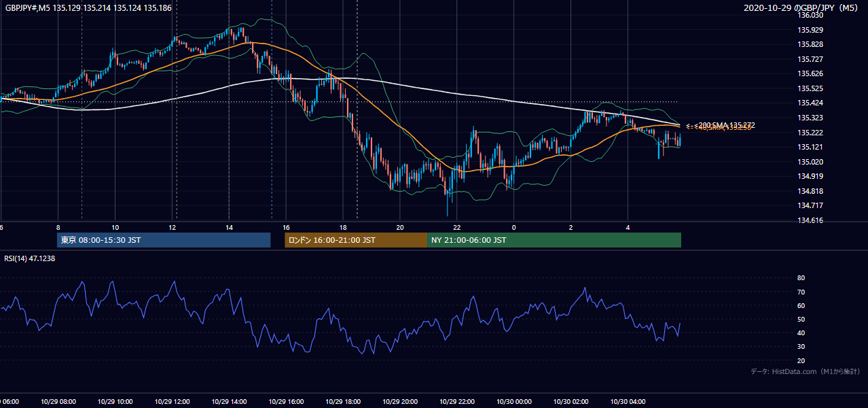Click the 10/30 00:00 bottom date label
The image size is (868, 408).
[x=514, y=402]
